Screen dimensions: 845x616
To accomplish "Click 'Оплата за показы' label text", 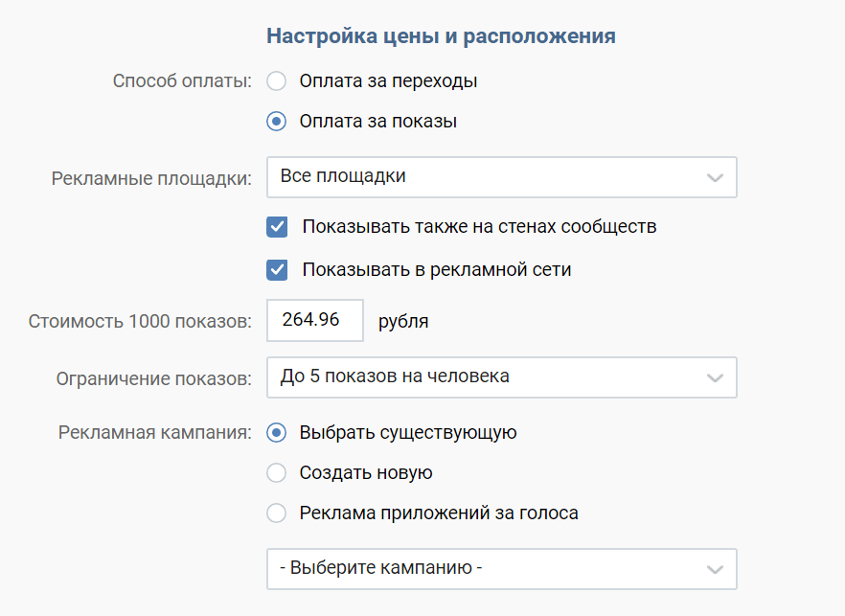I will [x=377, y=122].
